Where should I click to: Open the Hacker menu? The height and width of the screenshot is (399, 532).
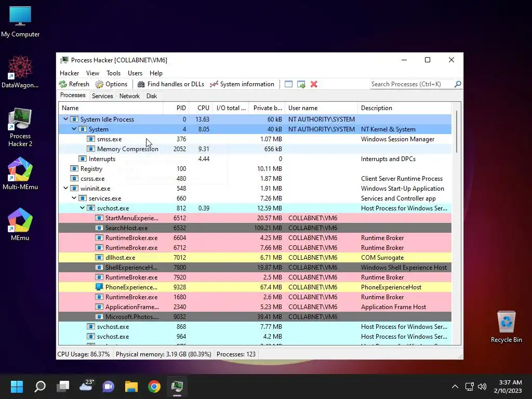click(69, 73)
